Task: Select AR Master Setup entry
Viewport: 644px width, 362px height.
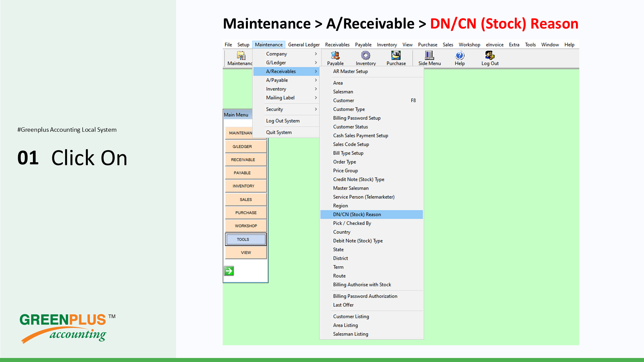Action: coord(372,71)
